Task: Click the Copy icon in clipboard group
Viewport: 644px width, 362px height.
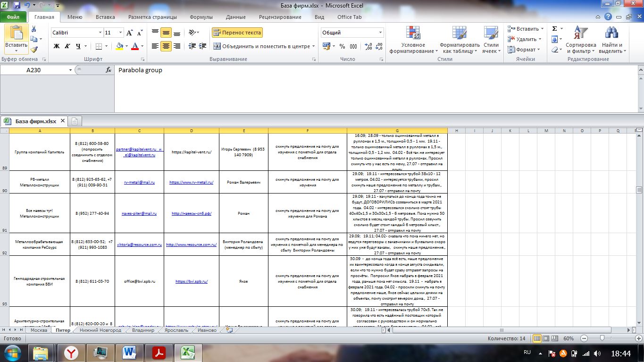Action: (x=34, y=40)
